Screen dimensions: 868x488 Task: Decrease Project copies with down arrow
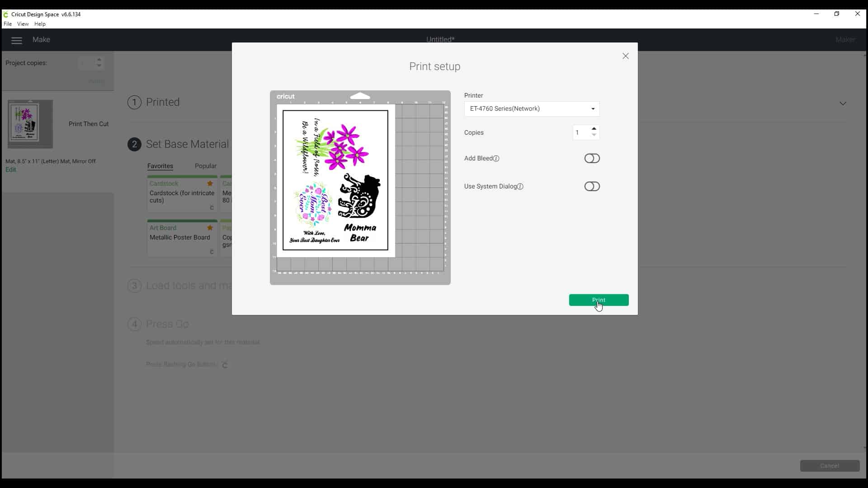99,66
